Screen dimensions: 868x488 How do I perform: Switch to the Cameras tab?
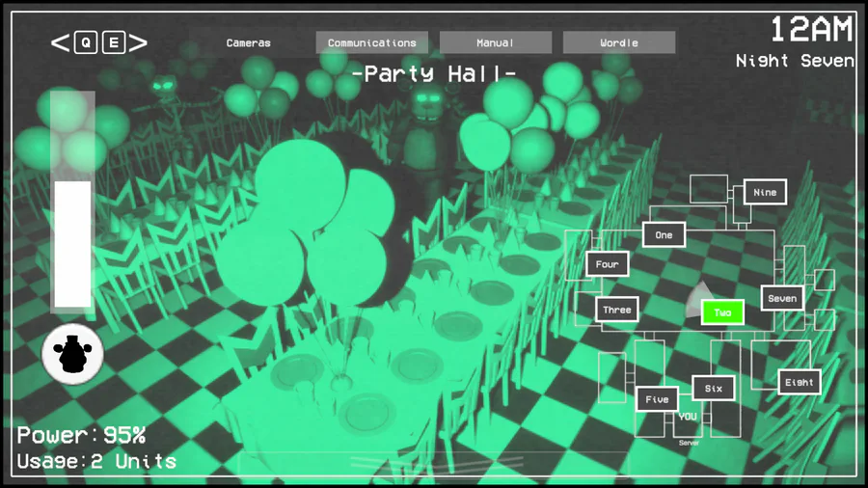pos(249,42)
